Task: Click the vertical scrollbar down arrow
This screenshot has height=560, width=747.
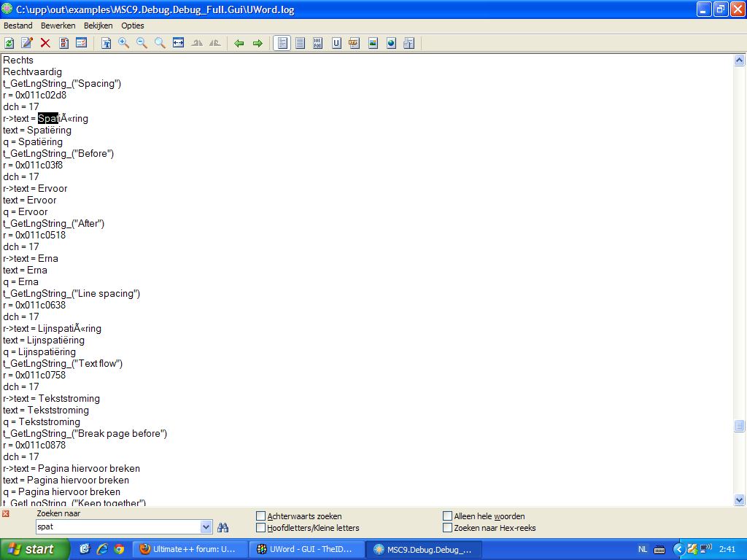Action: tap(739, 500)
